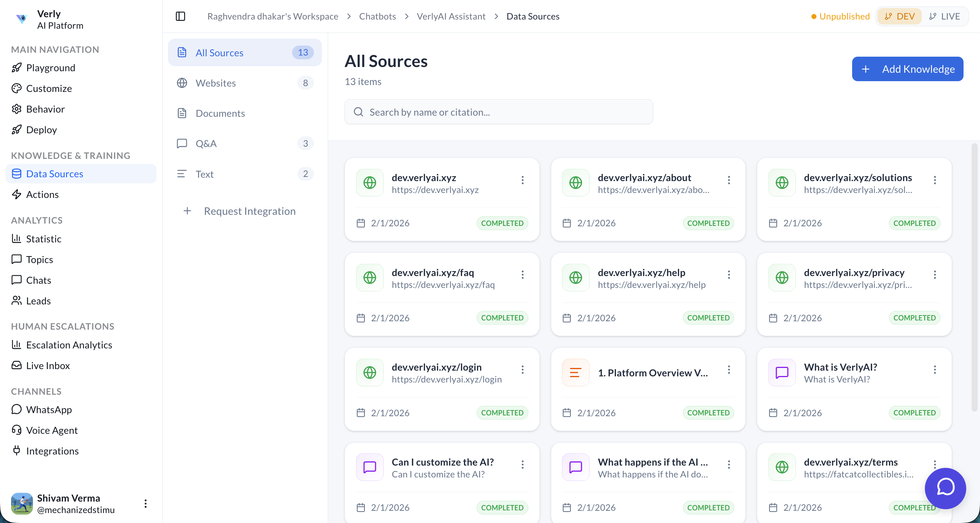Open profile options menu next to Shivam Verma
This screenshot has height=523, width=980.
pyautogui.click(x=145, y=503)
